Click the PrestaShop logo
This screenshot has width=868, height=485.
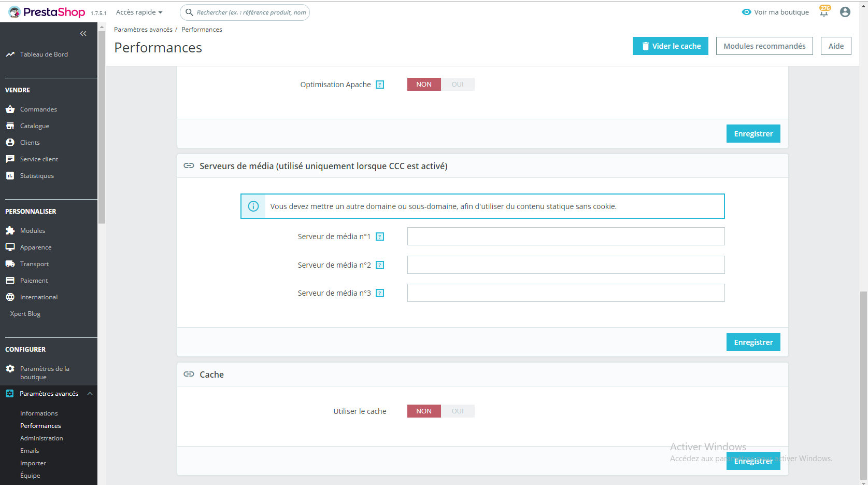coord(47,12)
